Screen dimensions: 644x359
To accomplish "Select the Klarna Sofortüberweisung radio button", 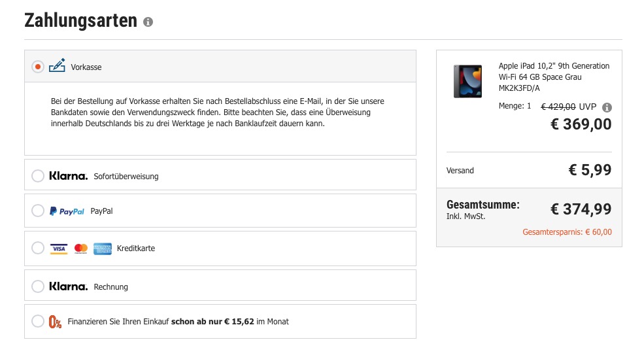I will click(38, 176).
